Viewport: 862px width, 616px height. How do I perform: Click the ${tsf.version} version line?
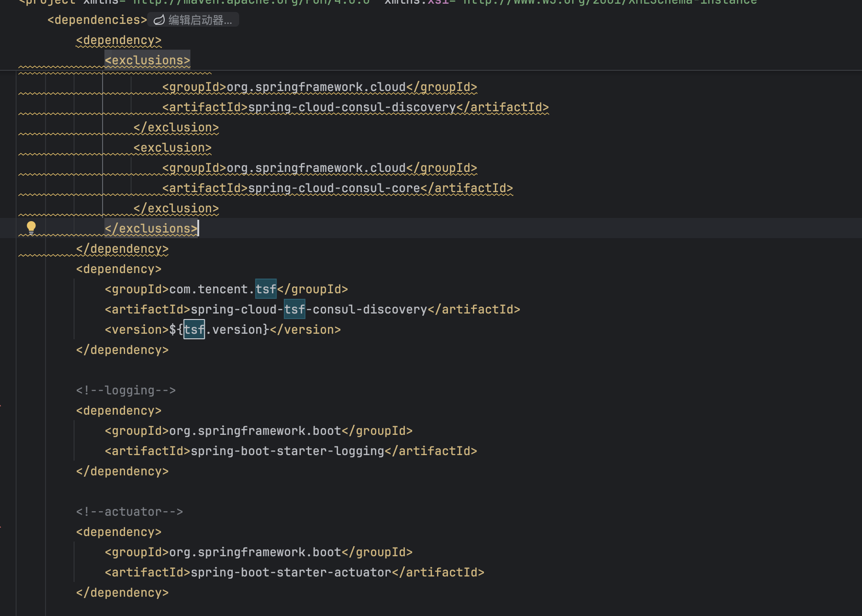pos(223,330)
